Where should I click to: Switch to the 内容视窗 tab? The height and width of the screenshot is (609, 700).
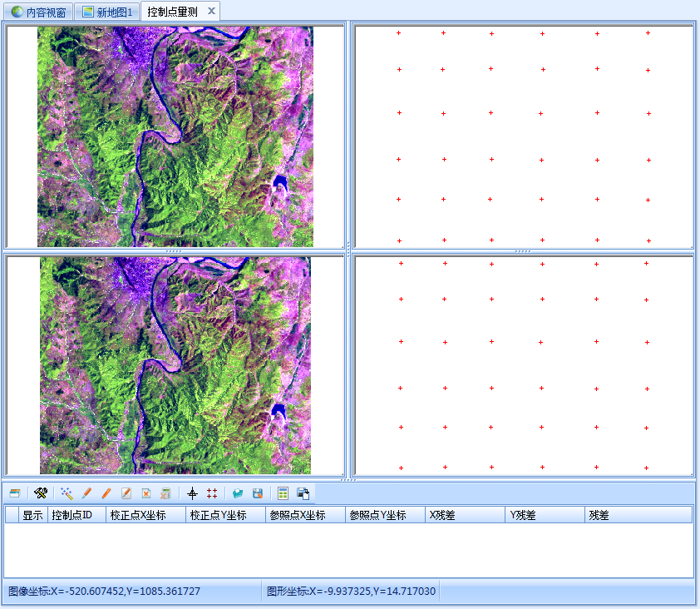click(38, 12)
